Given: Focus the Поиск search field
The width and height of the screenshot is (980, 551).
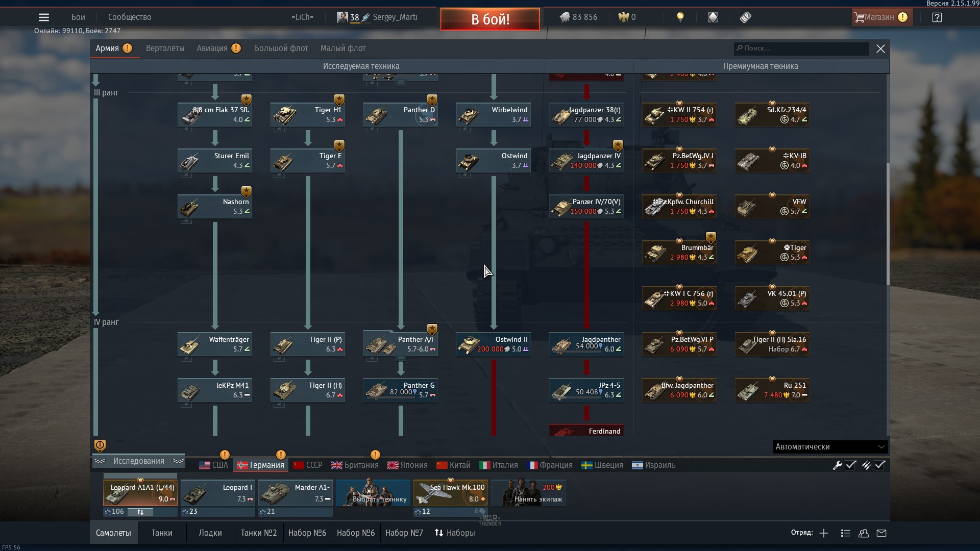Looking at the screenshot, I should click(x=801, y=48).
